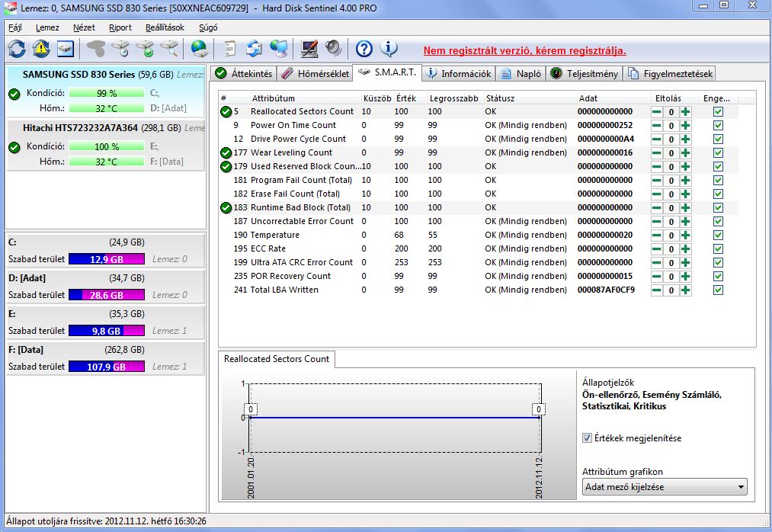Screen dimensions: 772x532
Task: Decrease the offset for Total LBA Written
Action: click(x=656, y=290)
